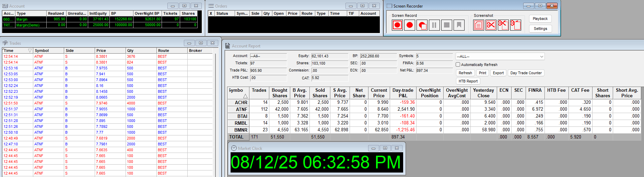Viewport: 644px width, 177px height.
Task: Click the scissors with window screenshot icon
Action: [x=515, y=25]
